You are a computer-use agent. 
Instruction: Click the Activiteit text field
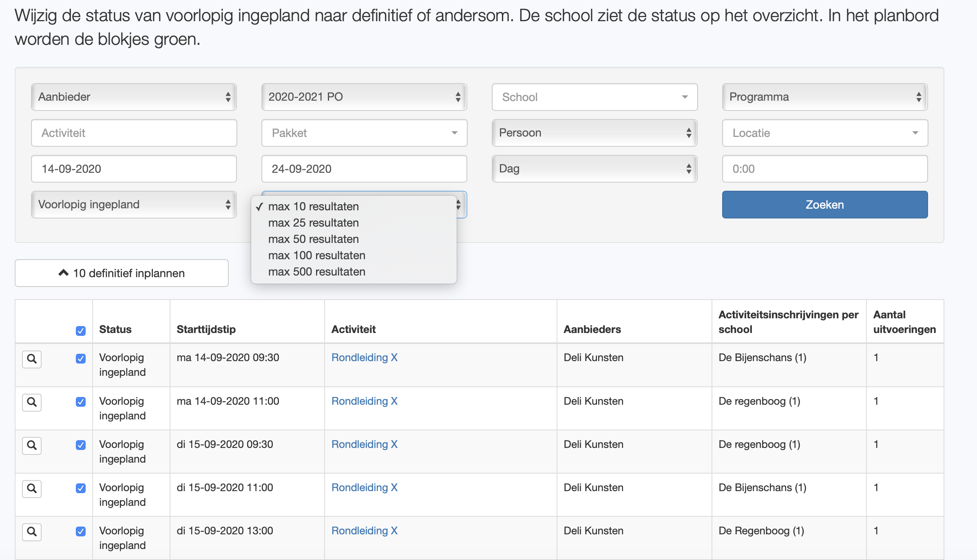pos(134,133)
